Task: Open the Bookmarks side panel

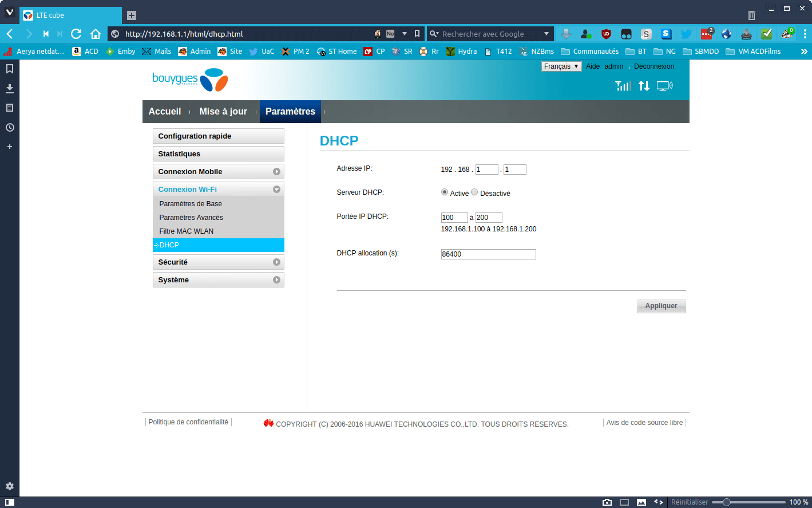Action: 10,69
